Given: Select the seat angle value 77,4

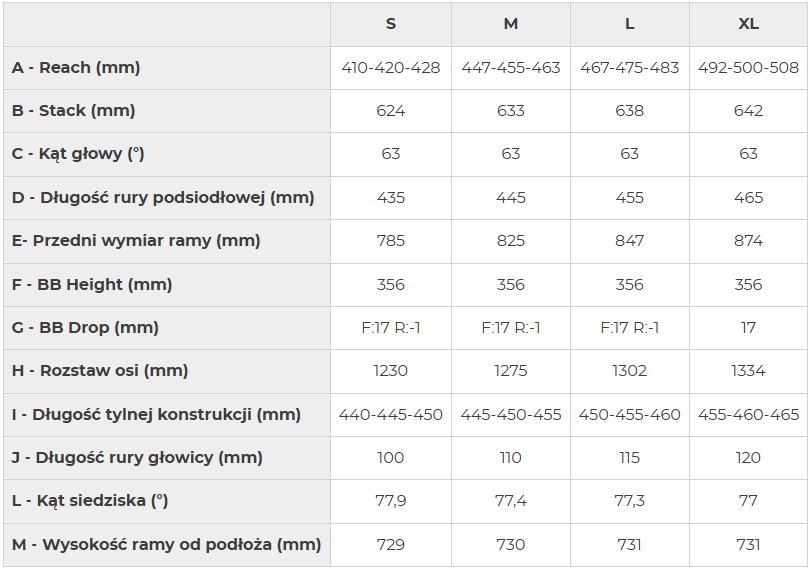Looking at the screenshot, I should [x=510, y=501].
